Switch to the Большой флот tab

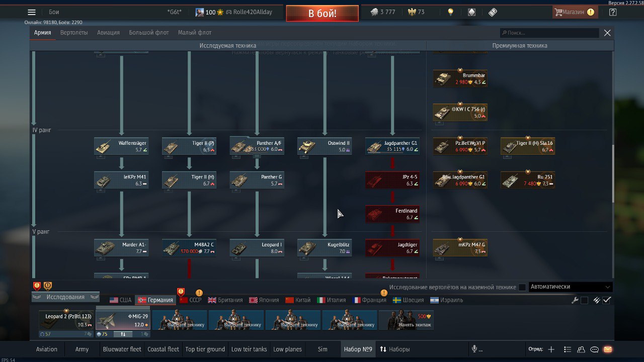click(149, 33)
